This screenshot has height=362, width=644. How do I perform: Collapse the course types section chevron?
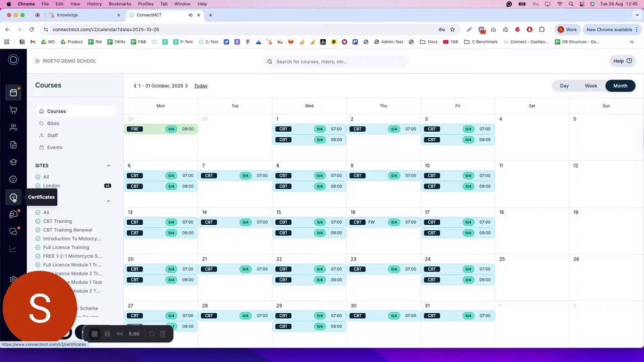(108, 201)
